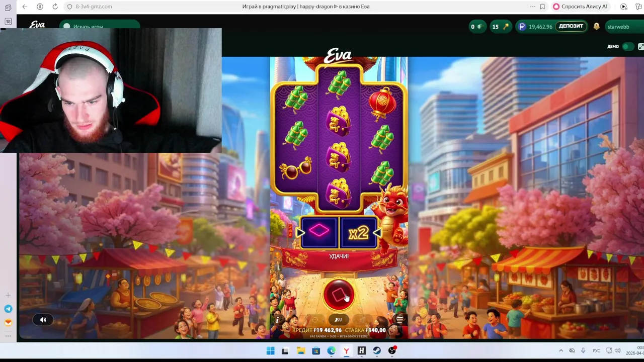Screen dimensions: 644x362
Task: Click the РУС language indicator
Action: [596, 350]
